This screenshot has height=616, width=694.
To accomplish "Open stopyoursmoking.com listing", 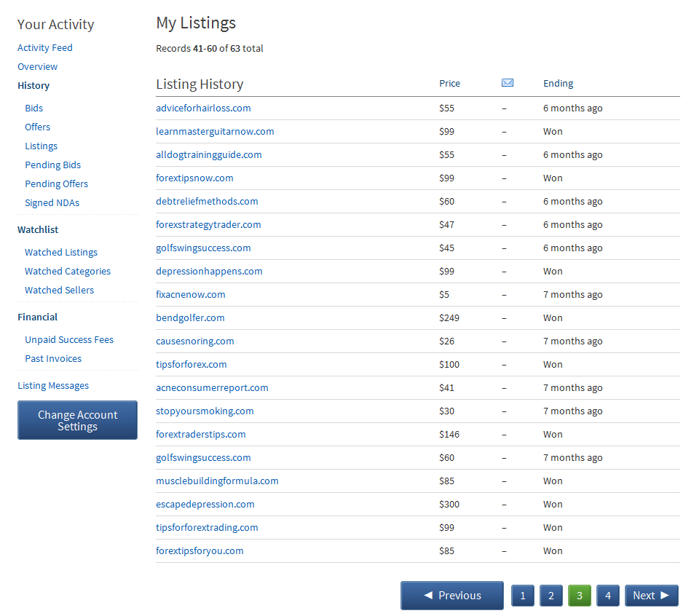I will (205, 411).
